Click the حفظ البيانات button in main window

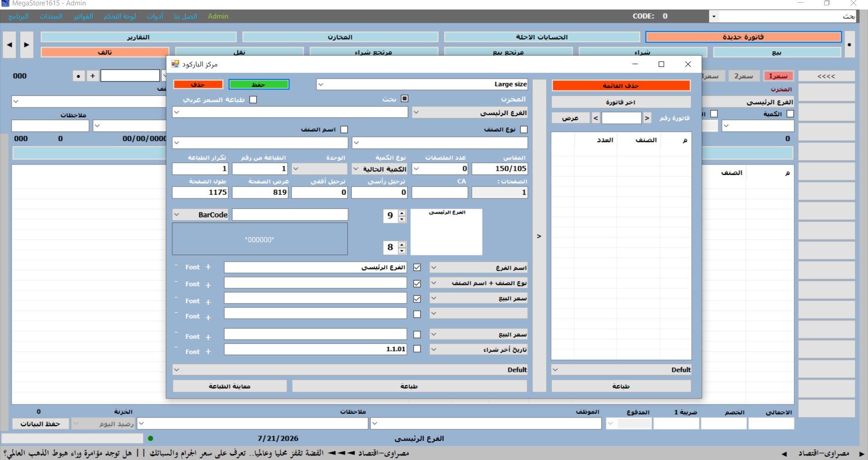[x=40, y=424]
